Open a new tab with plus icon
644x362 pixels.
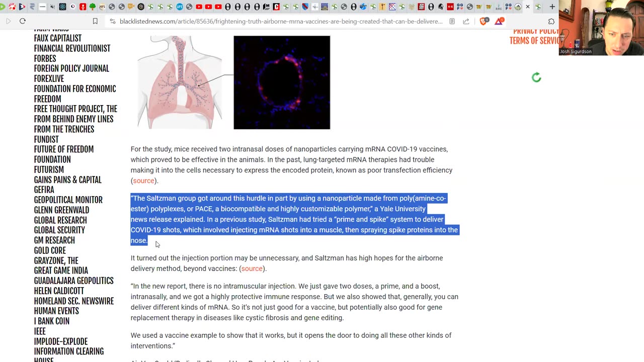click(552, 7)
